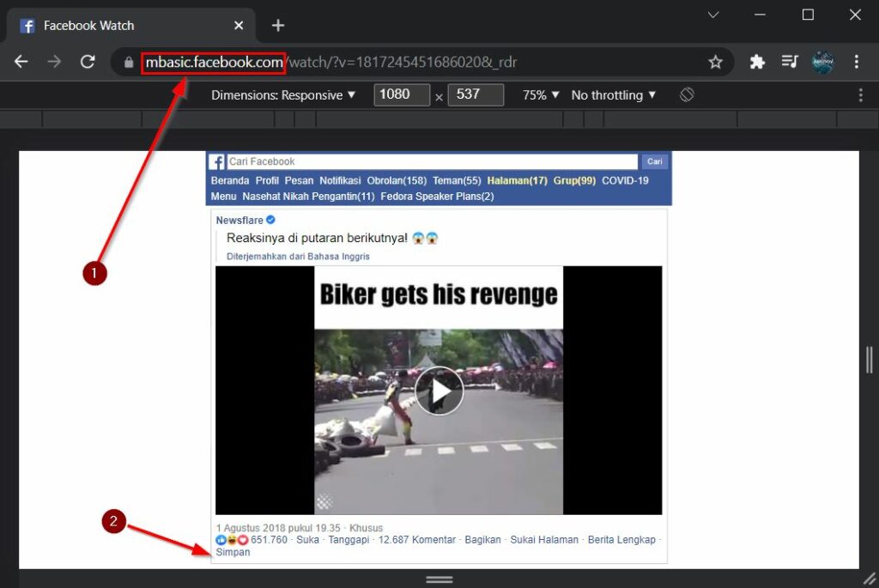Select the Facebook Watch tab
Image resolution: width=879 pixels, height=588 pixels.
click(133, 26)
